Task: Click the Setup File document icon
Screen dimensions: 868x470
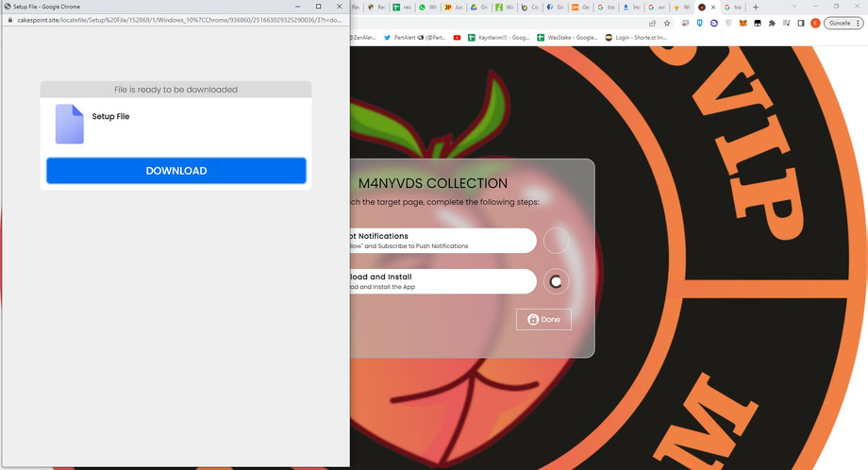Action: 70,124
